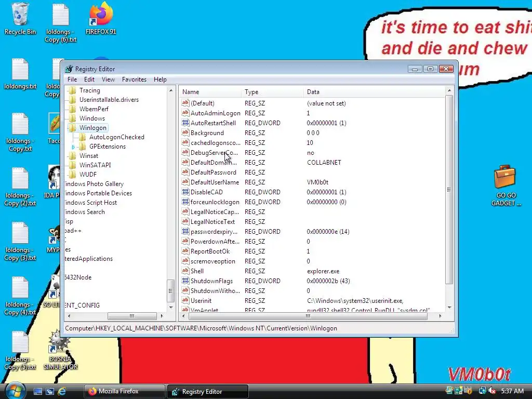Click the ShutdownFlags DWORD icon
Image resolution: width=532 pixels, height=399 pixels.
[185, 281]
